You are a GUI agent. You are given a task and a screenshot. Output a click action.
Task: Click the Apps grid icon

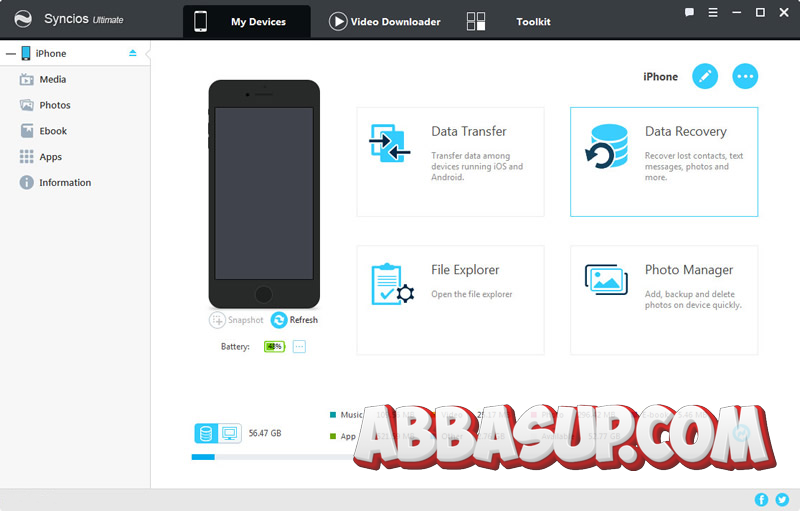click(27, 157)
